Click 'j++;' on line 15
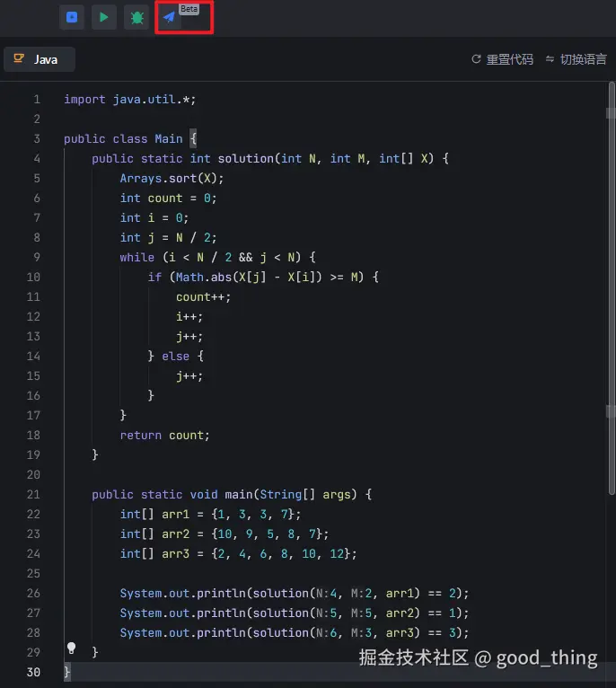The width and height of the screenshot is (616, 688). point(189,376)
